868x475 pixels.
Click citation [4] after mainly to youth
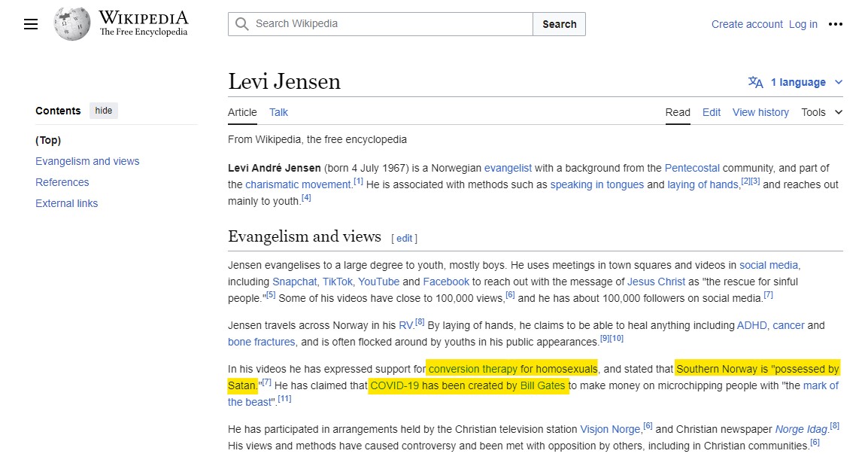[306, 198]
